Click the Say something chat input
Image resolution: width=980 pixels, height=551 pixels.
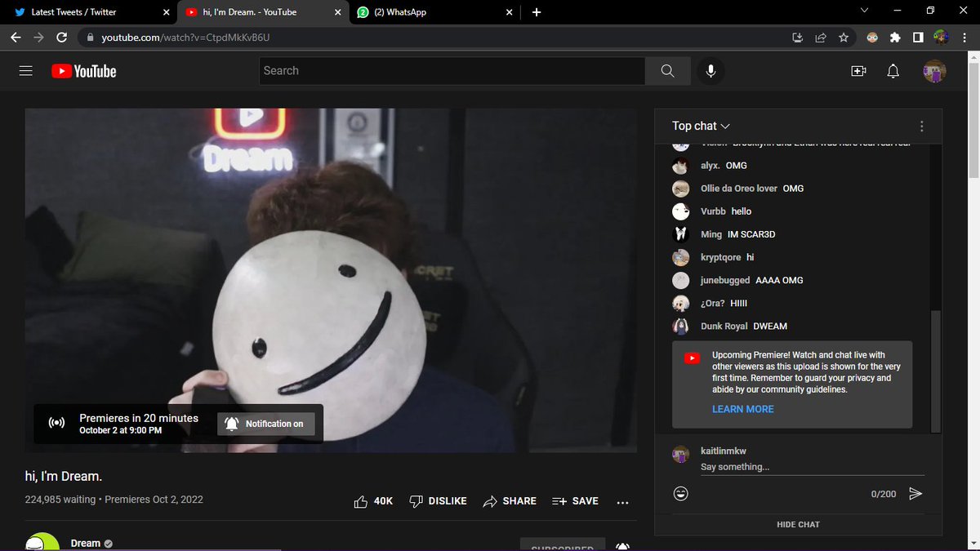point(813,468)
